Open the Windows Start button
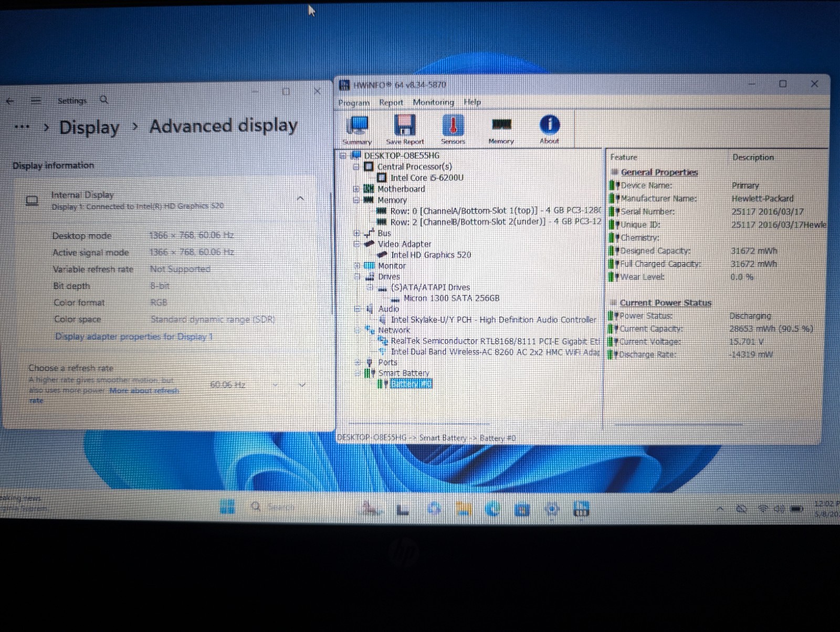Viewport: 840px width, 632px height. pos(227,507)
